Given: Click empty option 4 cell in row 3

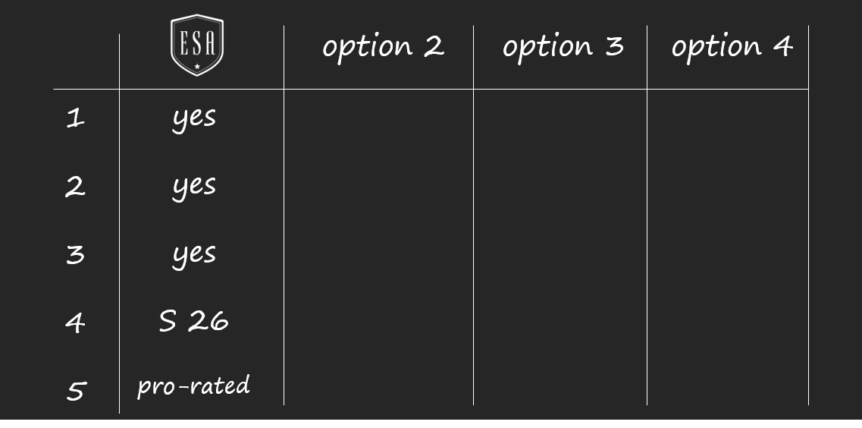Looking at the screenshot, I should point(728,254).
